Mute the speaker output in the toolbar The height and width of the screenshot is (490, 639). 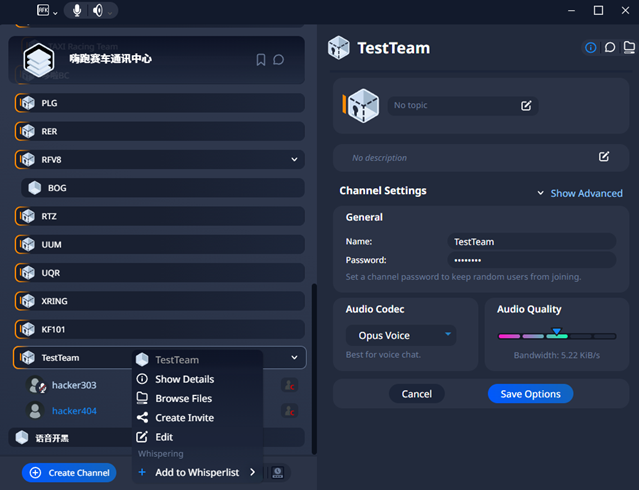(x=98, y=11)
